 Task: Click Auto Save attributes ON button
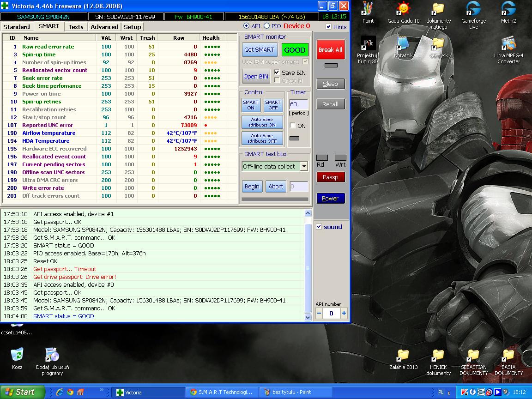(262, 122)
